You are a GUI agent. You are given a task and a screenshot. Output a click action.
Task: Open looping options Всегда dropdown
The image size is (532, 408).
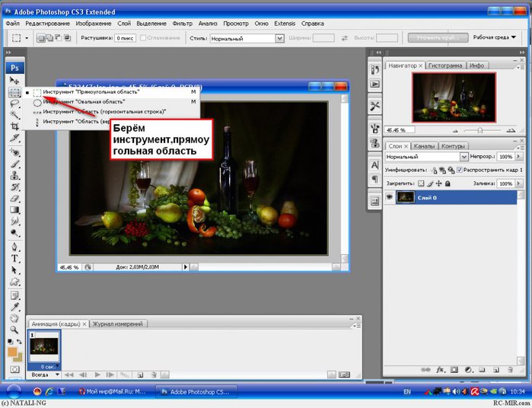click(x=45, y=375)
